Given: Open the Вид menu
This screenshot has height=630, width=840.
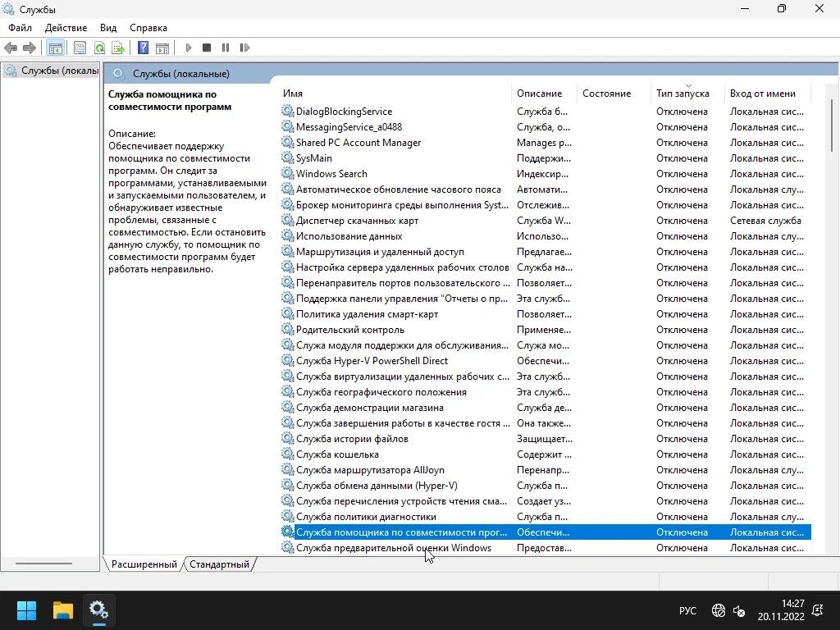Looking at the screenshot, I should pyautogui.click(x=107, y=28).
